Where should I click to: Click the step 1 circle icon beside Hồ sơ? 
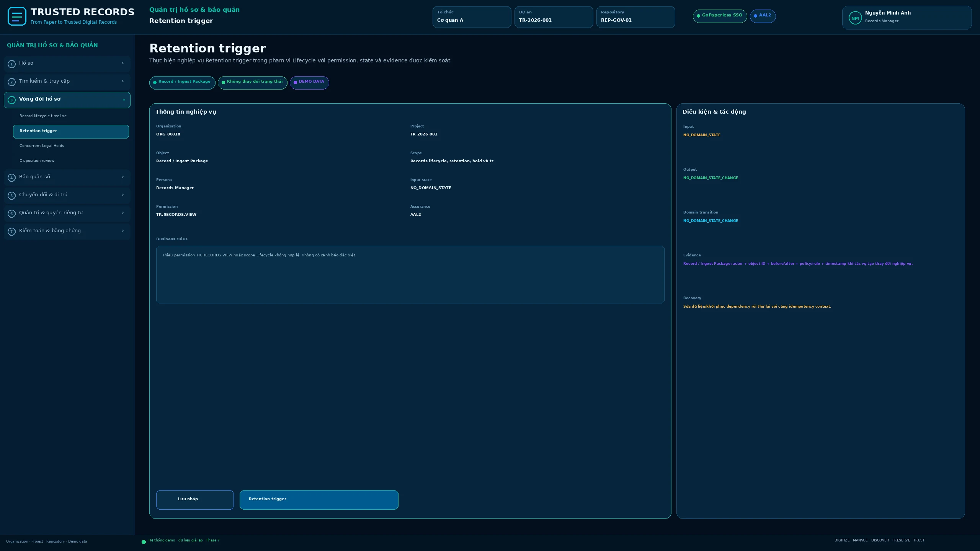(x=11, y=64)
